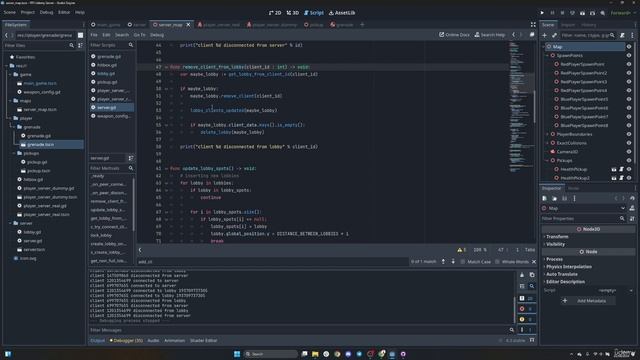
Task: Expand the PlayerBoundaries node
Action: pyautogui.click(x=548, y=134)
